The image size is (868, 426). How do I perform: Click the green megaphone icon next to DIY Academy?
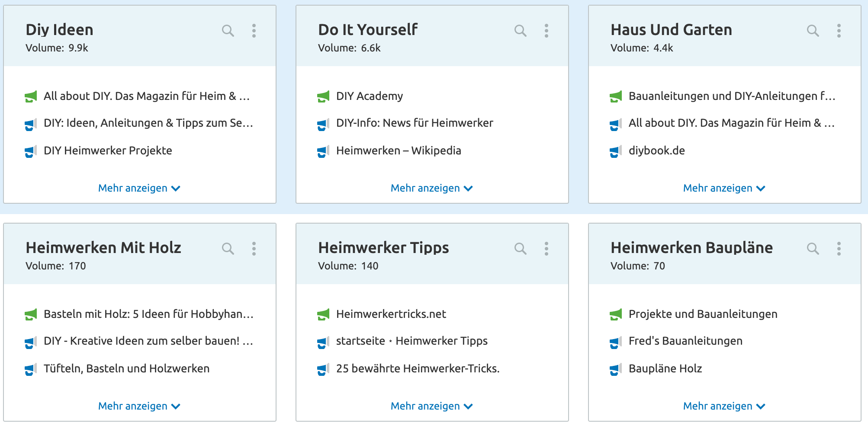point(322,96)
